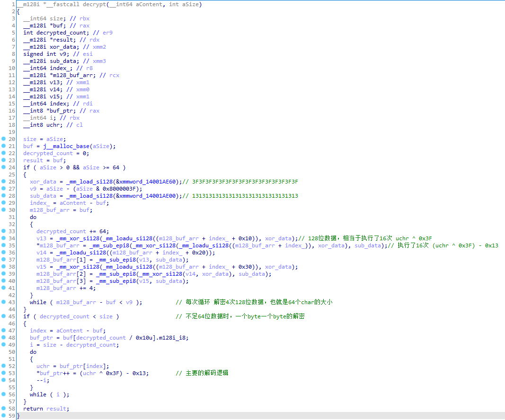Viewport: 505px width, 420px height.
Task: Click '--i' decrement on line 54
Action: pyautogui.click(x=42, y=380)
